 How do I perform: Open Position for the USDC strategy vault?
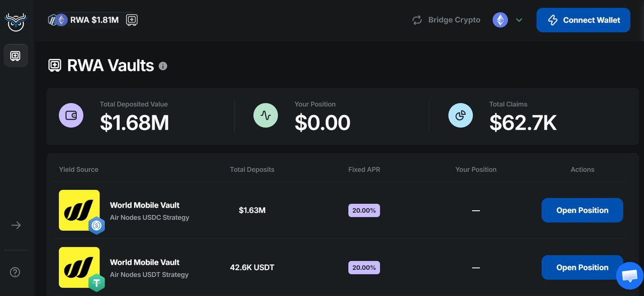click(582, 210)
